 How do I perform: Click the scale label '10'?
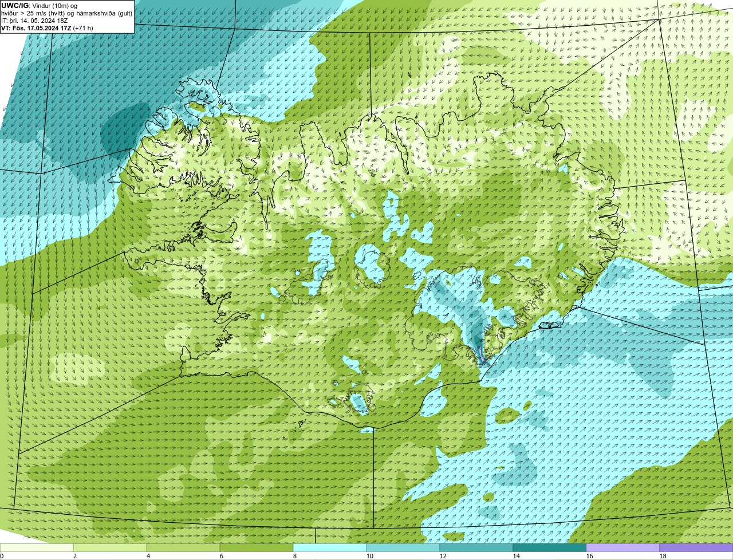370,556
